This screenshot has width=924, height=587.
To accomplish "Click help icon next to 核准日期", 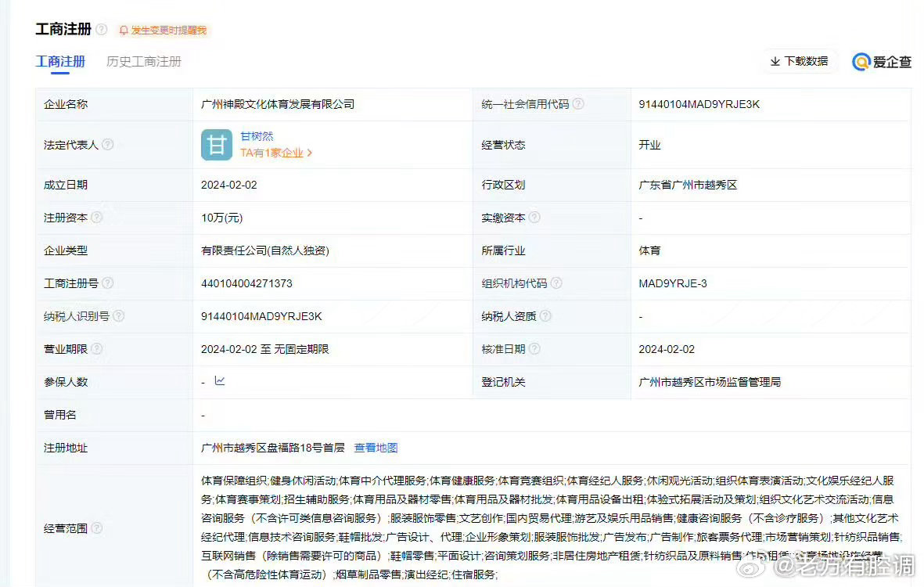I will 534,349.
